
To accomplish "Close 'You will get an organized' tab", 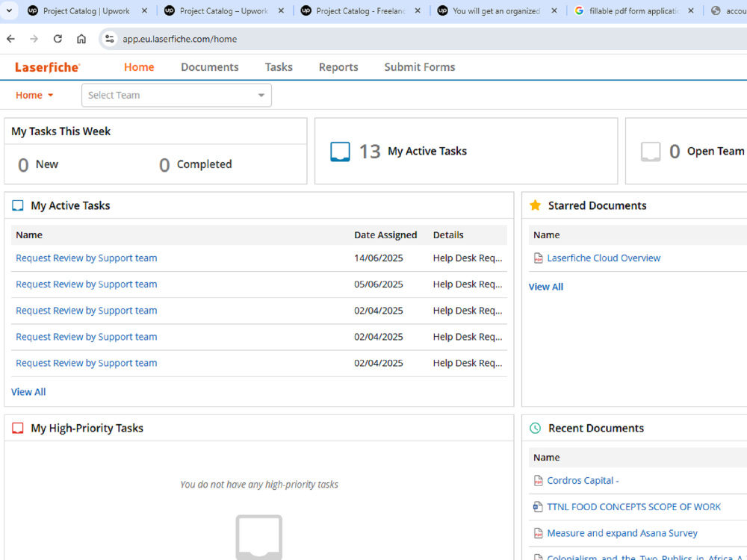I will click(554, 10).
